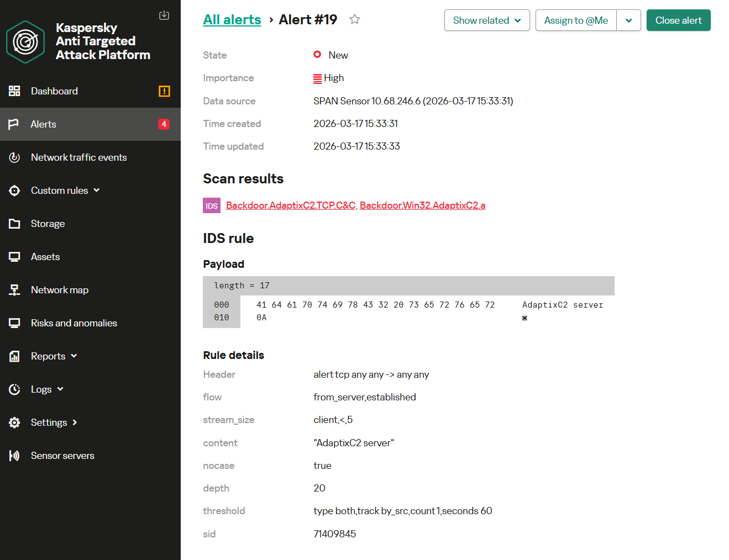Viewport: 729px width, 560px height.
Task: Click the Dashboard warning indicator icon
Action: click(x=164, y=91)
